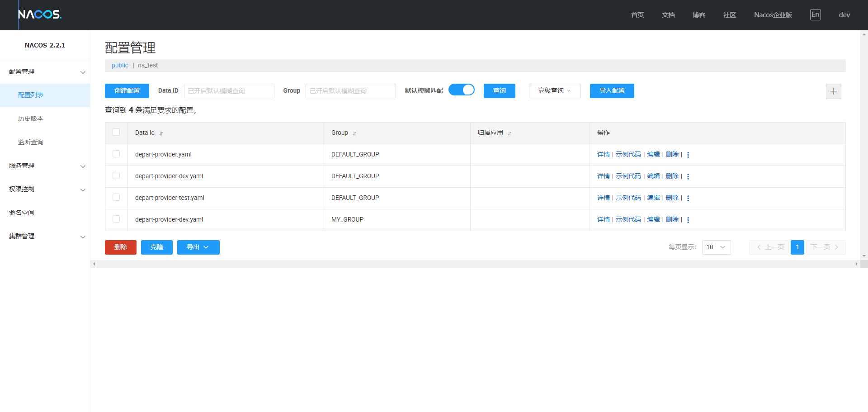The image size is (868, 412).
Task: Click 查询 button
Action: point(500,91)
